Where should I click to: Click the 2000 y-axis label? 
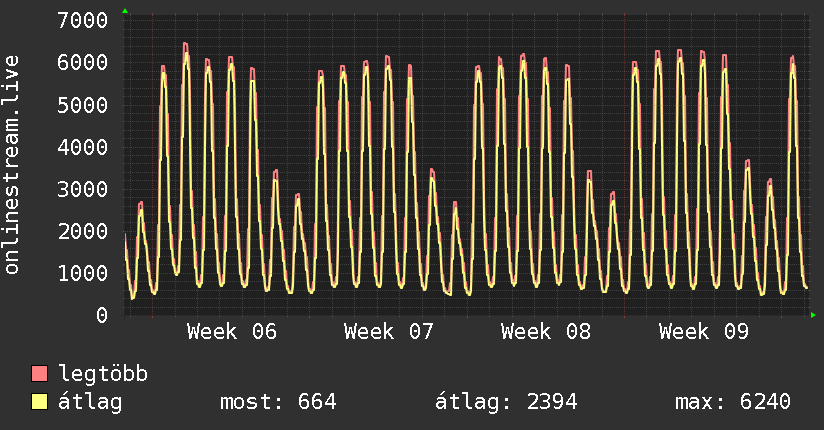[83, 231]
